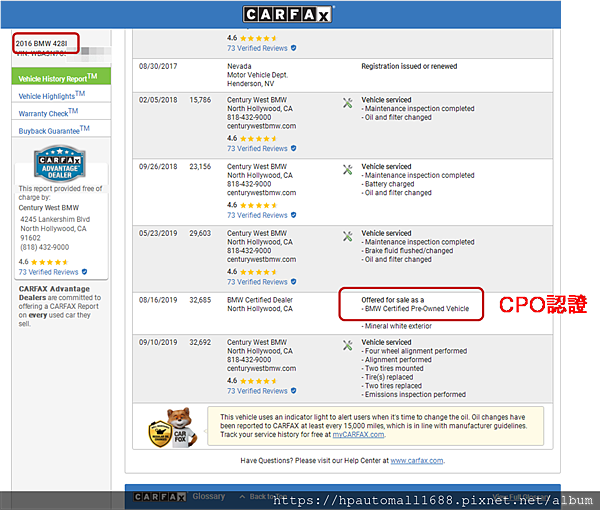Open 73 Verified Reviews in 09/10/2019 row
This screenshot has width=600, height=510.
point(257,391)
